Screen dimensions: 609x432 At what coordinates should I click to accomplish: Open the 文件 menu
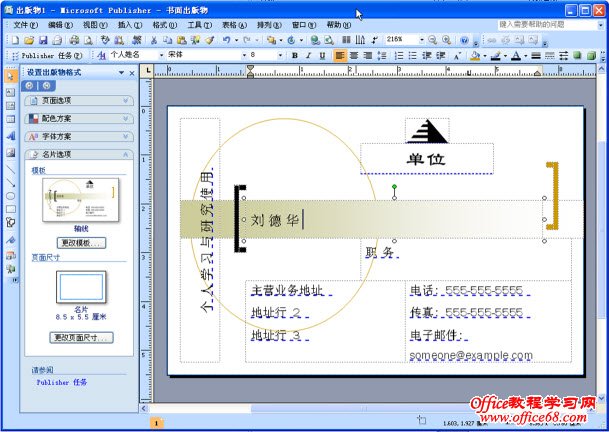26,25
